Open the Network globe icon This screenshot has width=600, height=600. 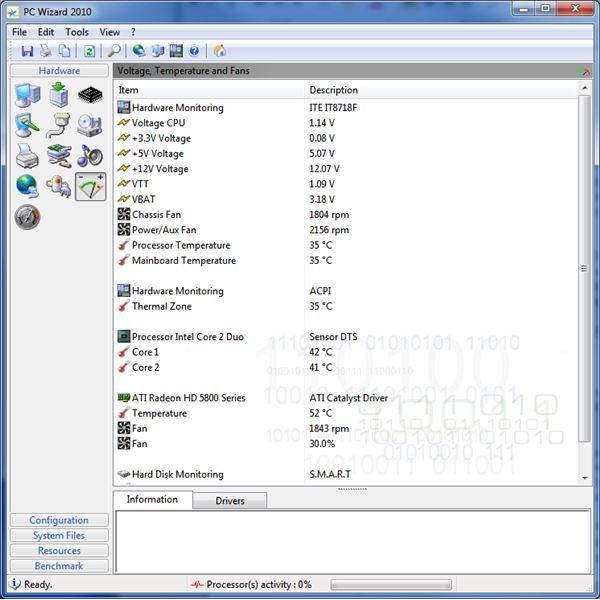pos(27,186)
